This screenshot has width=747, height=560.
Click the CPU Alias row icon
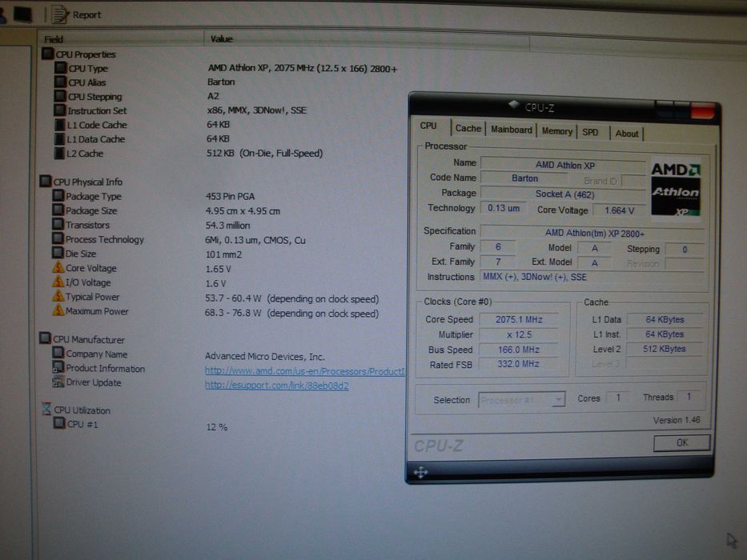(x=61, y=82)
